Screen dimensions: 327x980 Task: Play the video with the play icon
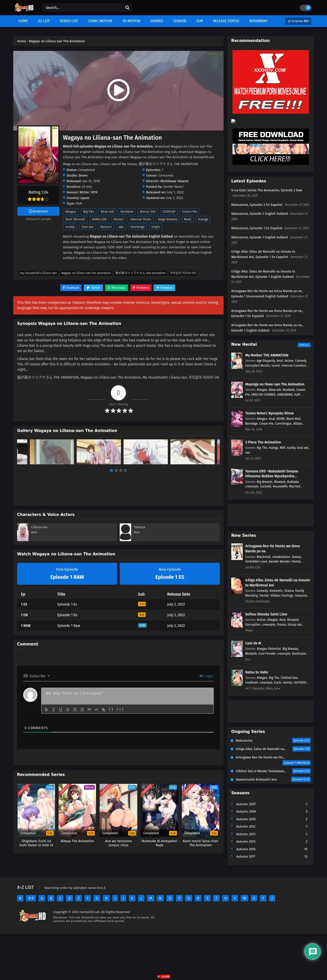(x=118, y=90)
